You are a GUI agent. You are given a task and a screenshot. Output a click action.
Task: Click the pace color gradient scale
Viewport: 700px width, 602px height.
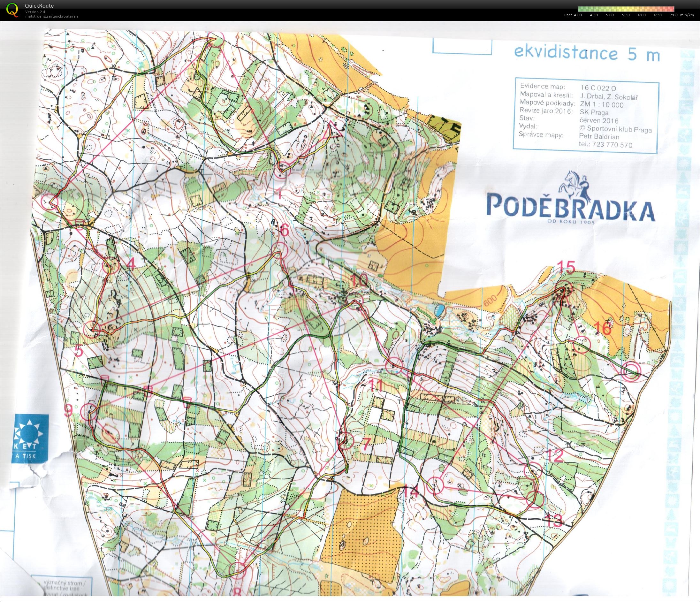626,9
